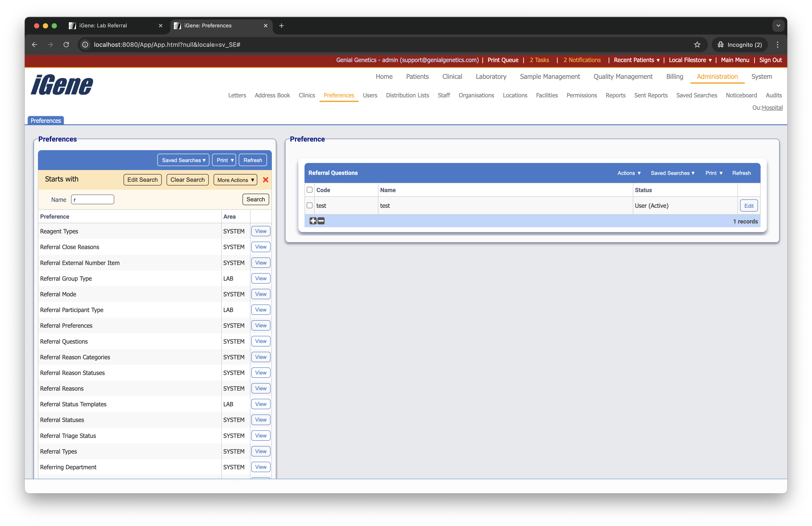Click the Hospital organisation unit link

point(772,108)
